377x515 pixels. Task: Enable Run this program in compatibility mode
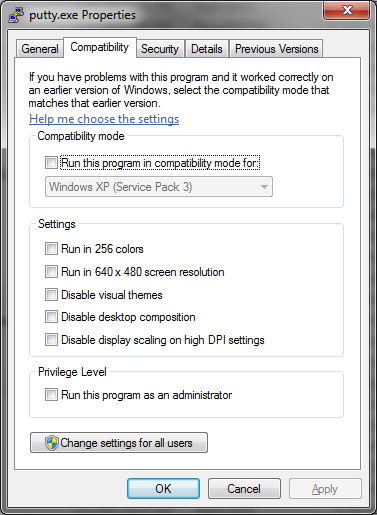click(51, 163)
